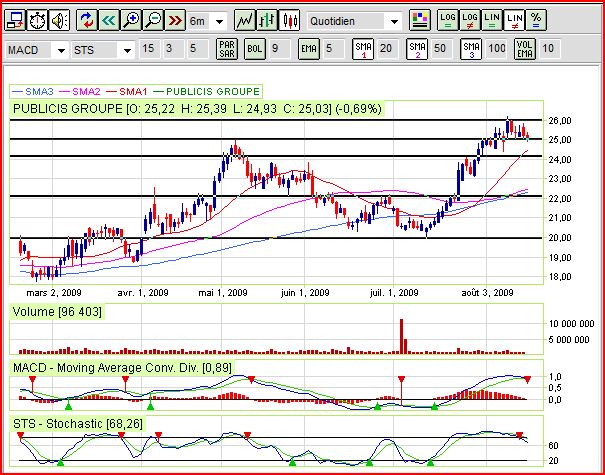The height and width of the screenshot is (475, 605).
Task: Click the detach chart window icon
Action: pyautogui.click(x=15, y=20)
